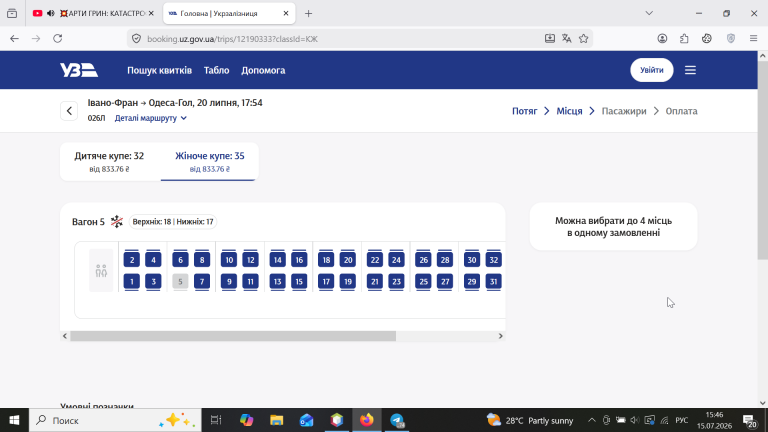Bookmark this page with the star icon
This screenshot has width=768, height=432.
point(583,39)
